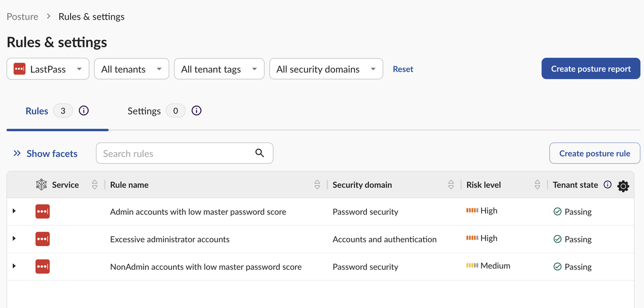Switch to the Settings tab
This screenshot has height=308, width=644.
tap(144, 111)
